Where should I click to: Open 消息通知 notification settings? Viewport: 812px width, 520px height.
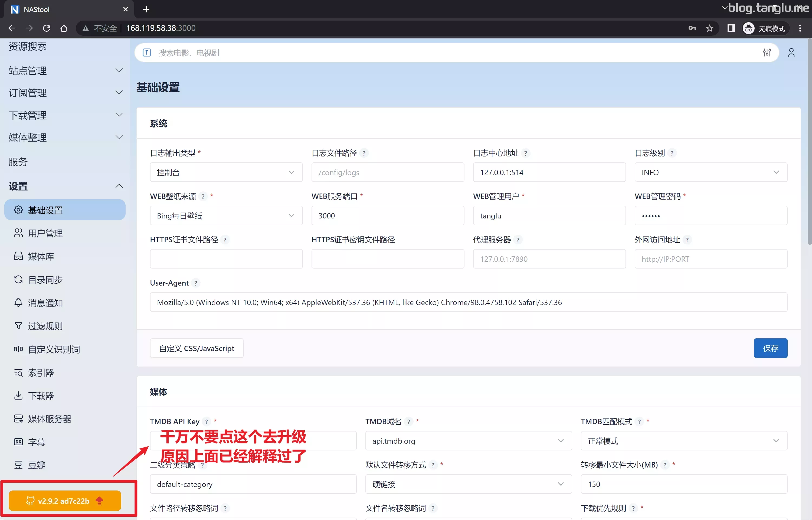45,303
